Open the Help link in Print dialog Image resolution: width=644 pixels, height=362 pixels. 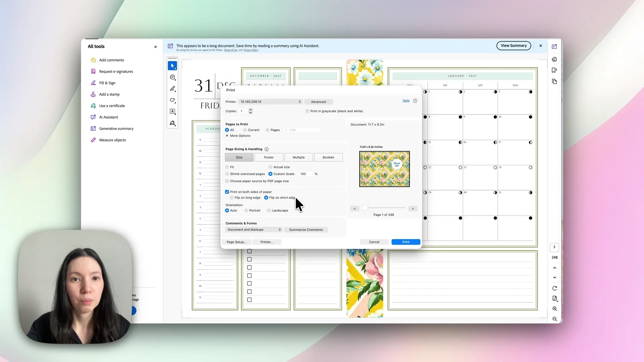406,101
